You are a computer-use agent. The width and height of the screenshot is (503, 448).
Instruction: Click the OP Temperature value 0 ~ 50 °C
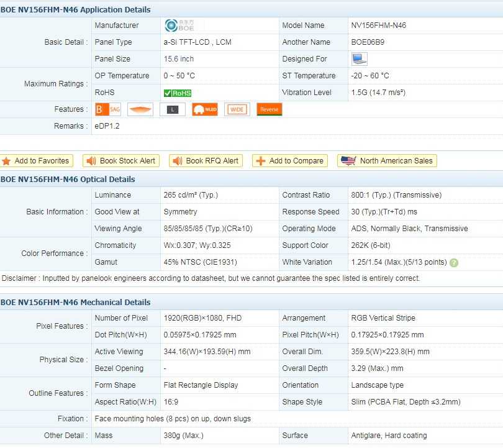pyautogui.click(x=179, y=76)
